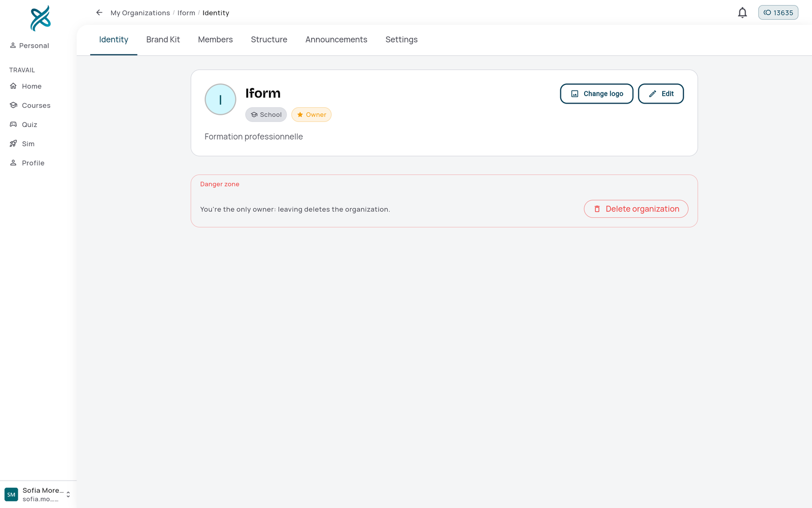Select the Identity tab
The width and height of the screenshot is (812, 508).
[x=114, y=40]
